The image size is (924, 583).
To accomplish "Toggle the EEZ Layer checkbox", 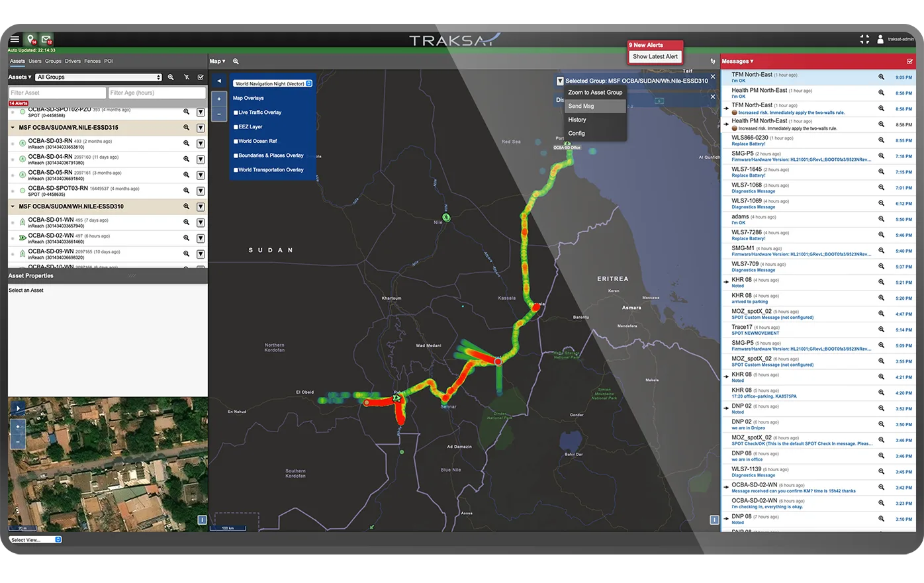I will [x=236, y=127].
